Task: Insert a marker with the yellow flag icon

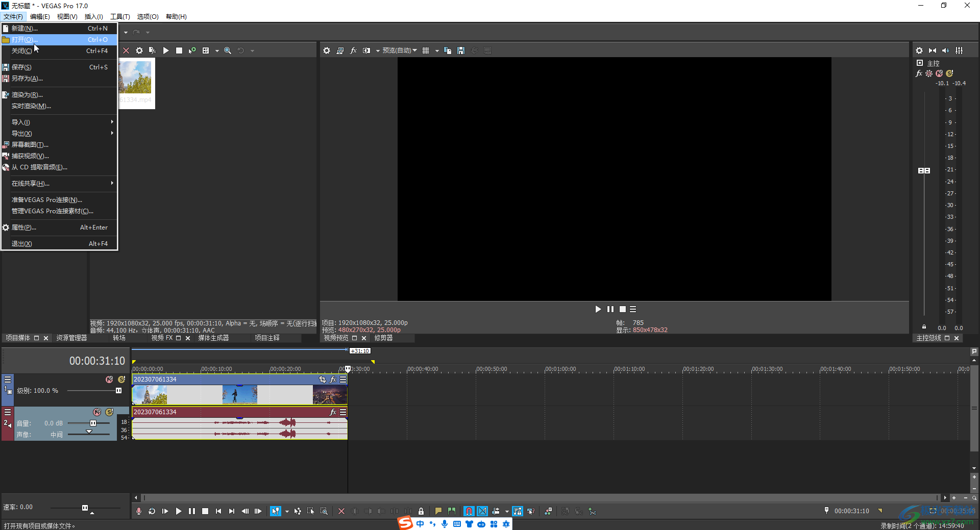Action: coord(438,511)
